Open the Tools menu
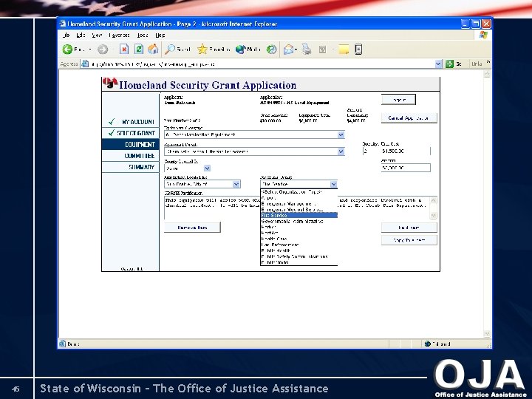Screen dimensions: 532x399 tap(143, 35)
